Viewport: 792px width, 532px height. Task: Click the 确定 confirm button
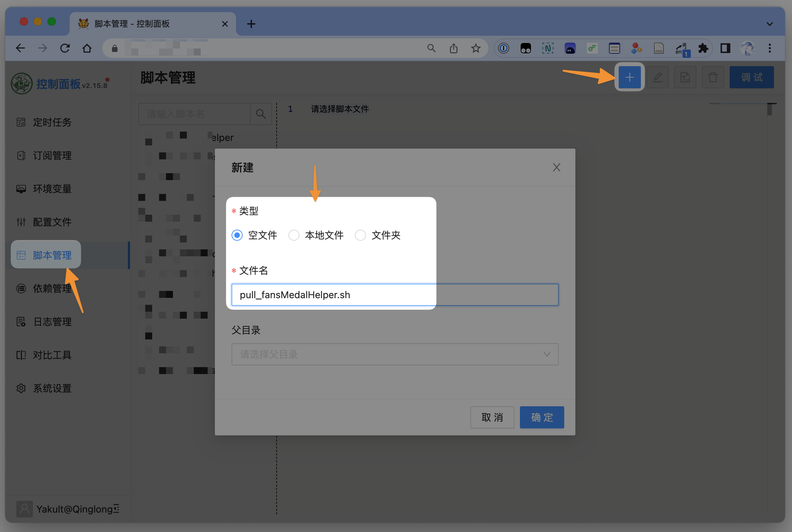pos(542,417)
